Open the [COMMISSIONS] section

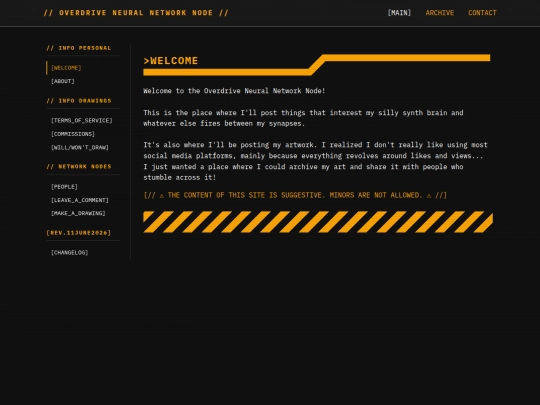pos(73,134)
